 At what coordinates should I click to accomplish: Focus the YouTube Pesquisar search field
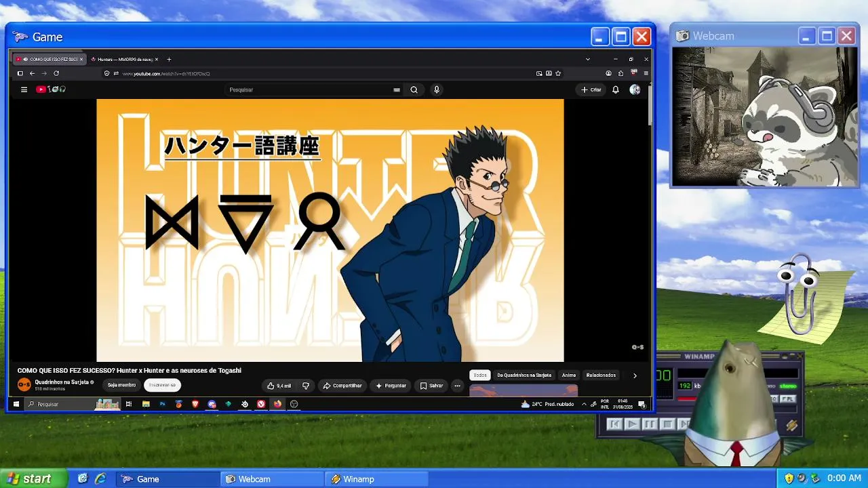tap(309, 89)
